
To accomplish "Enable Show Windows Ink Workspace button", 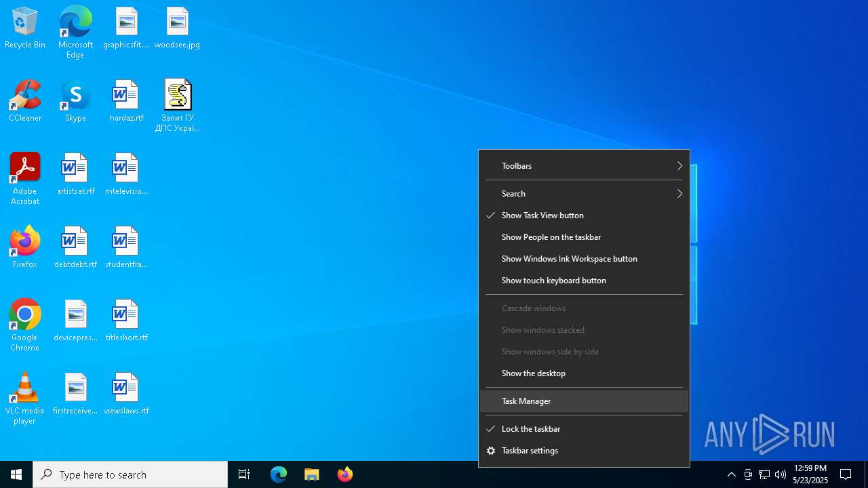I will point(584,259).
